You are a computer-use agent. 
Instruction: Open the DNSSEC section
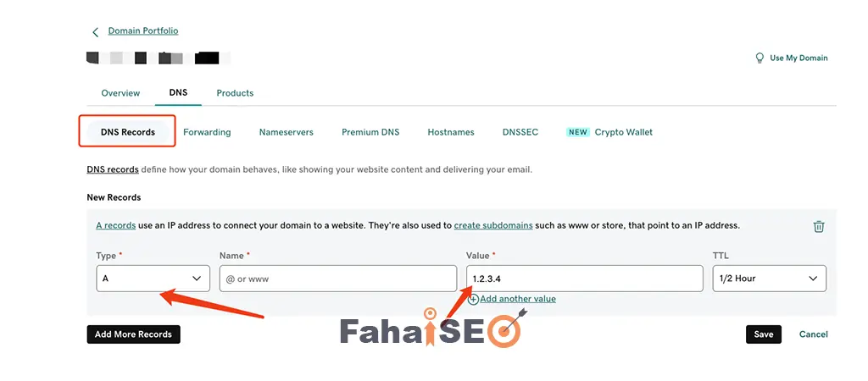(520, 132)
